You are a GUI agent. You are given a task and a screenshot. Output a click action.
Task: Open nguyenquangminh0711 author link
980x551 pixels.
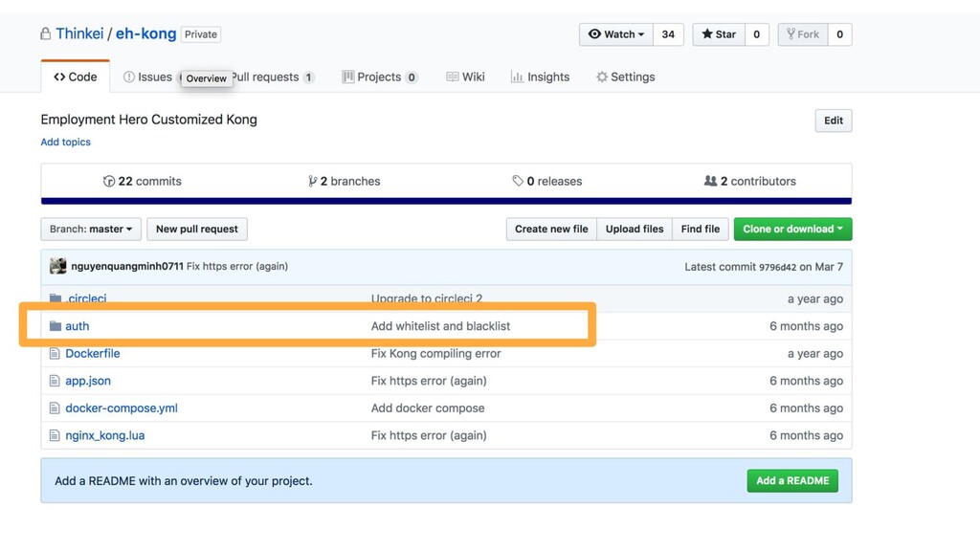tap(127, 266)
